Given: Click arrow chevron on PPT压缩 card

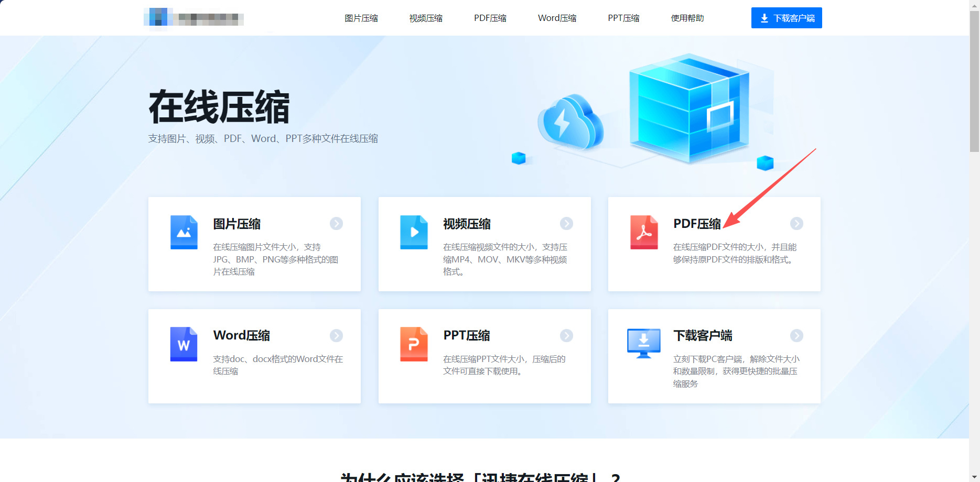Looking at the screenshot, I should (566, 335).
